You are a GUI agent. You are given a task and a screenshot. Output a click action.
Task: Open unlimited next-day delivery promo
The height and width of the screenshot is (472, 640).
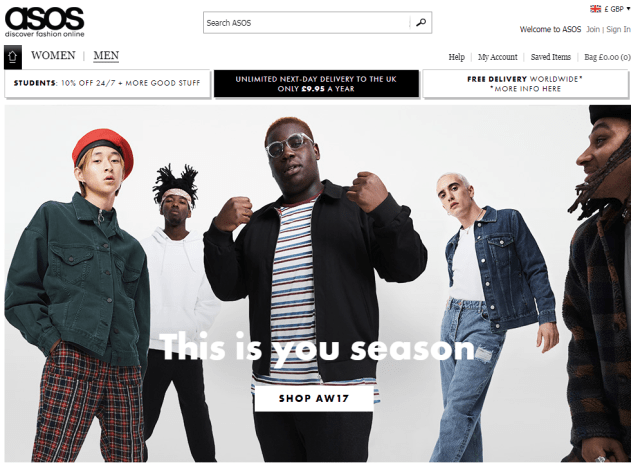316,84
